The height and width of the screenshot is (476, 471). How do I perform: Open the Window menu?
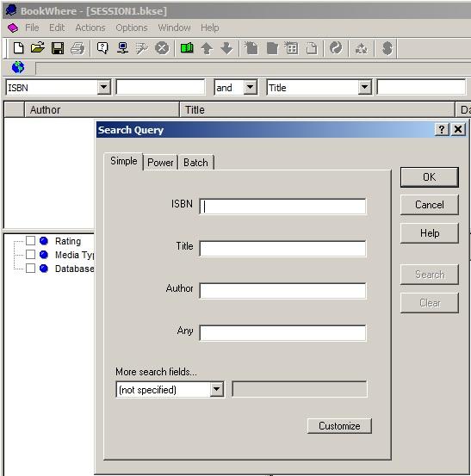click(174, 28)
